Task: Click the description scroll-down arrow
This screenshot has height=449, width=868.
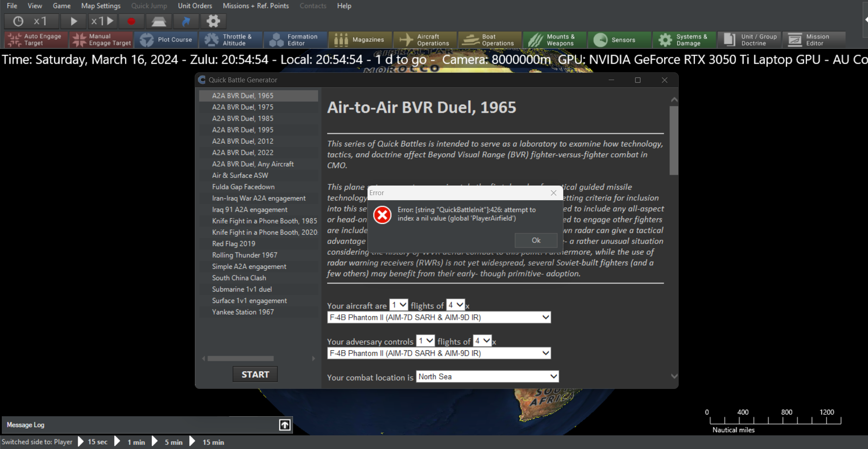Action: pyautogui.click(x=674, y=376)
